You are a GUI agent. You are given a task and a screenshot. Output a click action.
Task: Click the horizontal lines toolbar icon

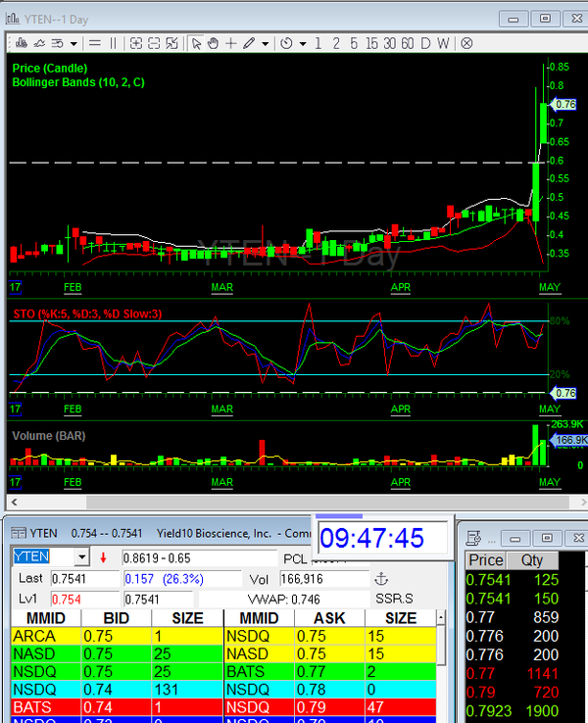pyautogui.click(x=94, y=43)
